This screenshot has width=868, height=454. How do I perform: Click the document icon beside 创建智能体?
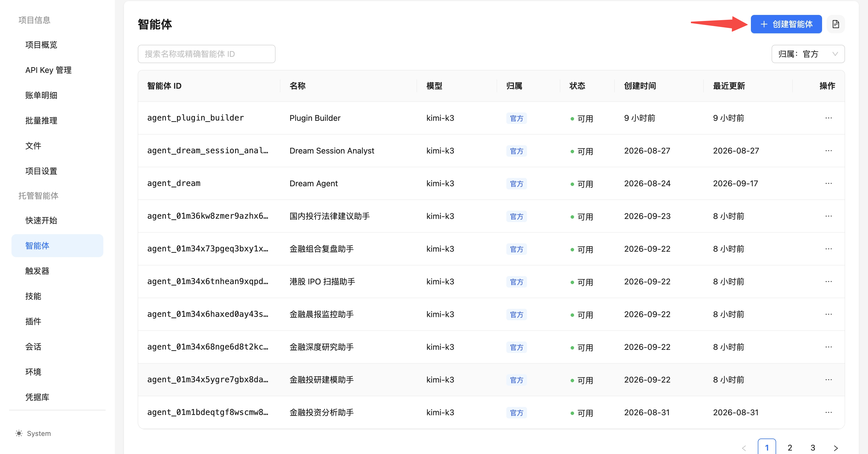point(835,24)
